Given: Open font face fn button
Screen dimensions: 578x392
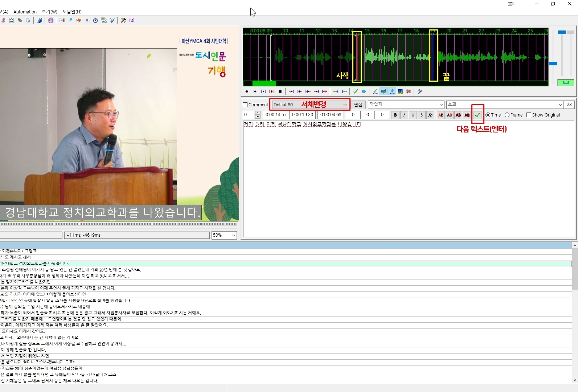Looking at the screenshot, I should click(x=430, y=115).
